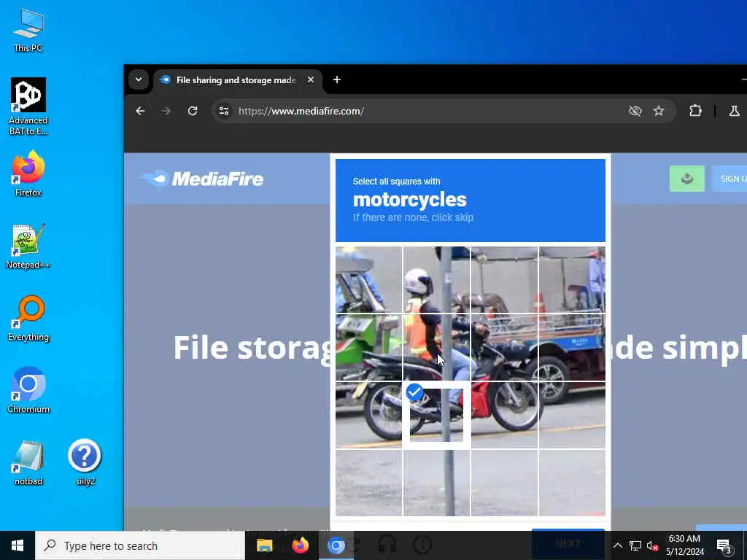Select captcha tile with rider's white helmet
The width and height of the screenshot is (747, 560).
[436, 279]
